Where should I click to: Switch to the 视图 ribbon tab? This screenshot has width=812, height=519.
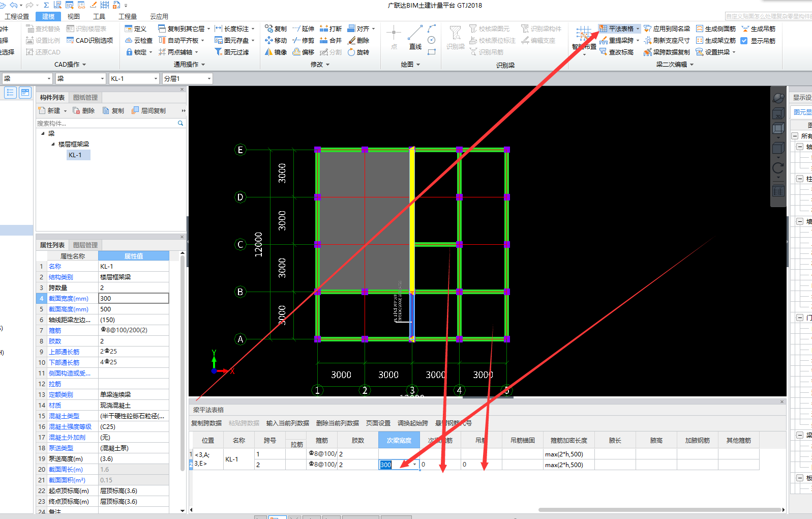pyautogui.click(x=74, y=16)
